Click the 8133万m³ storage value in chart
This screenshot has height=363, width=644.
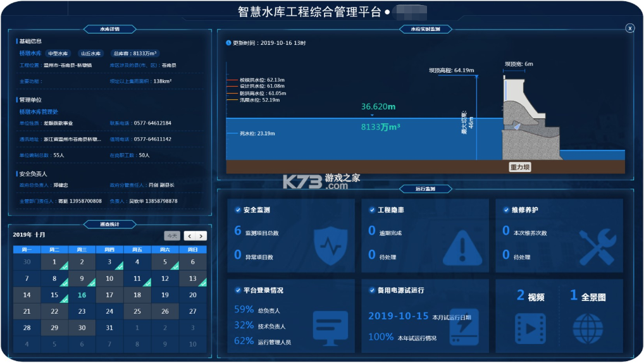pos(380,127)
